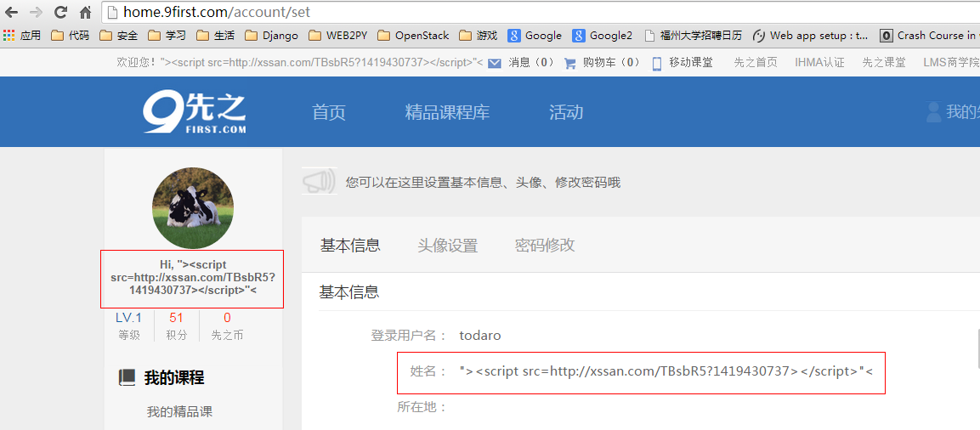The image size is (980, 430).
Task: Click the Hi greeting under the avatar
Action: coord(192,278)
